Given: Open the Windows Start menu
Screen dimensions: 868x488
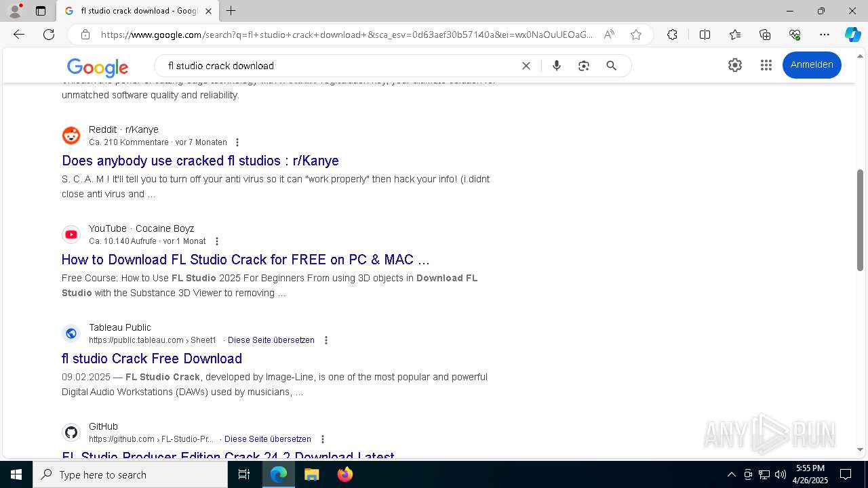Looking at the screenshot, I should [x=16, y=474].
